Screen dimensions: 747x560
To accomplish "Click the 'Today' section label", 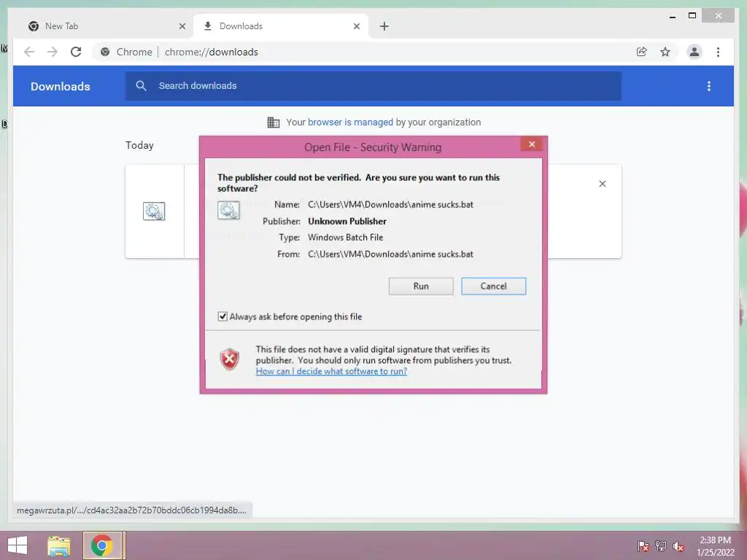I will click(139, 145).
